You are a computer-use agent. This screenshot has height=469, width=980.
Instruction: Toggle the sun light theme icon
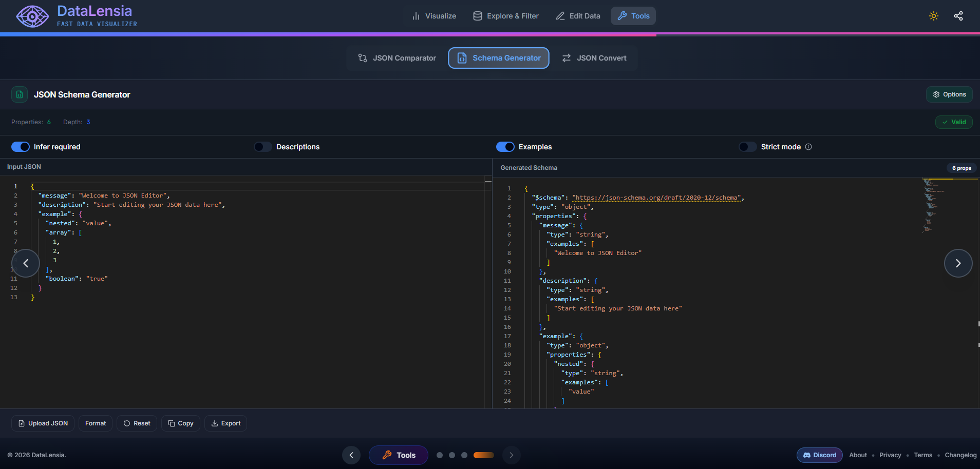pos(933,16)
